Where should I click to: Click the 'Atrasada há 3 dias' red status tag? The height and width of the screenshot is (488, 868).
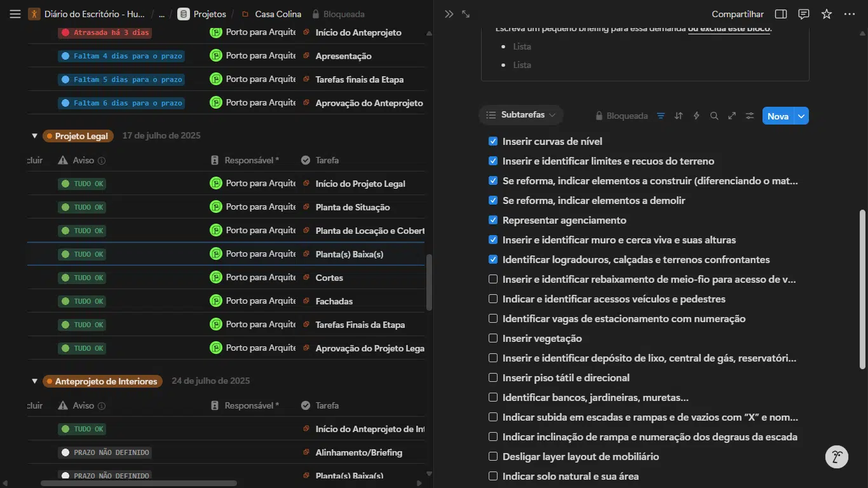(105, 32)
